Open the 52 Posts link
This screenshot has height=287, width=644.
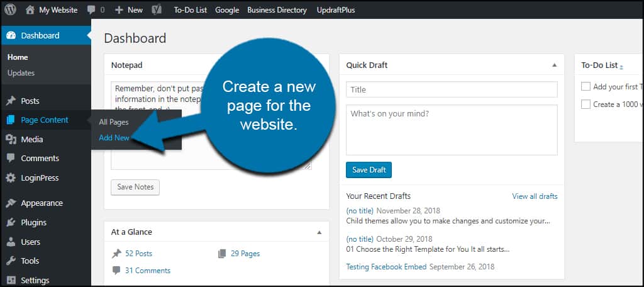coord(138,253)
